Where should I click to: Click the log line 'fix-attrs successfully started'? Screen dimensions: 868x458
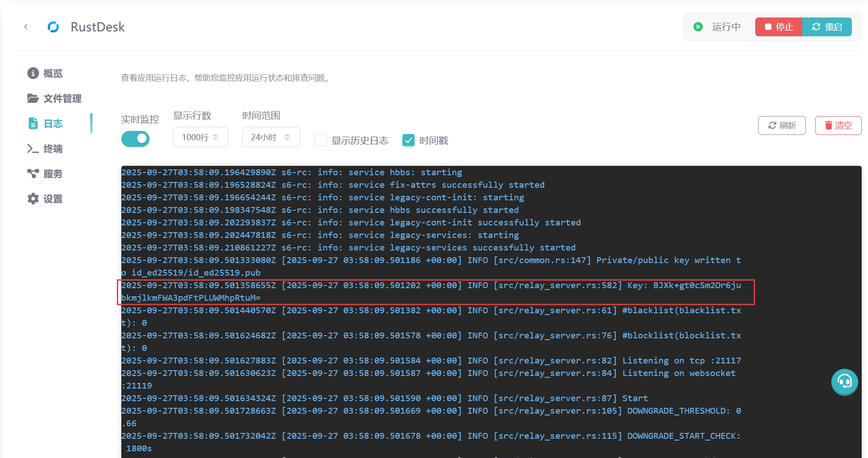click(333, 185)
